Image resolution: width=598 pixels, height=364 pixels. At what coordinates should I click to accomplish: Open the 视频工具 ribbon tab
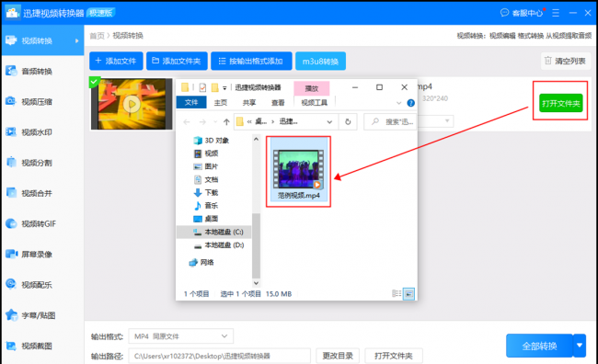pos(315,102)
